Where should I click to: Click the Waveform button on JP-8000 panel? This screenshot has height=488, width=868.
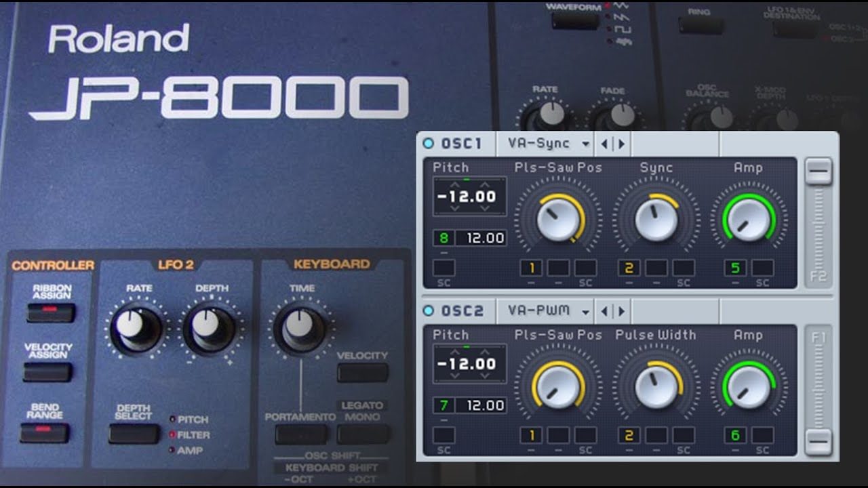tap(574, 20)
